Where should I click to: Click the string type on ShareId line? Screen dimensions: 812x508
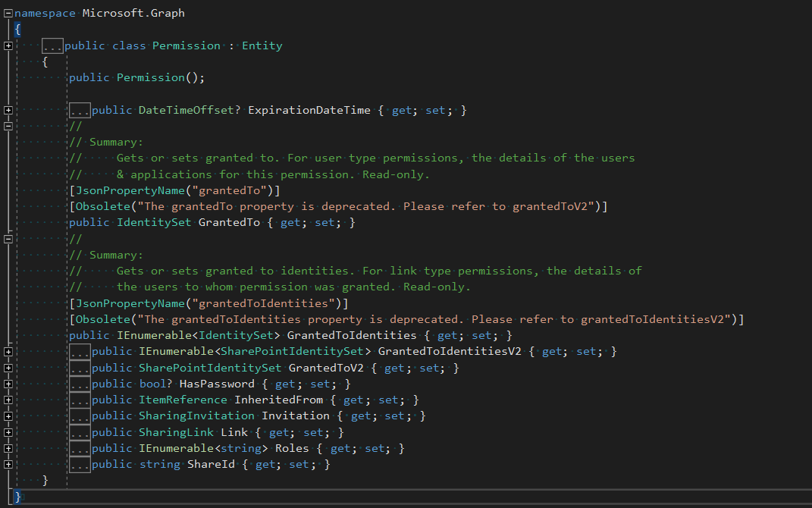(159, 465)
